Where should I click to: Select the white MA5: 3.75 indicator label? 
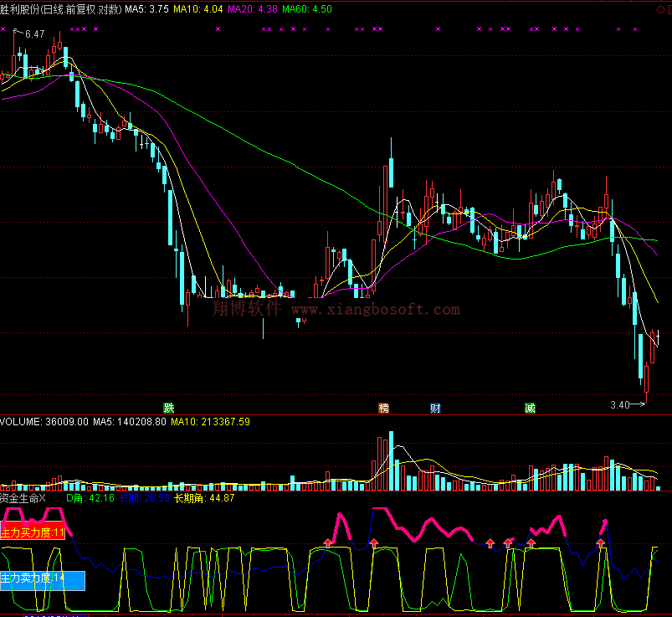[x=146, y=9]
